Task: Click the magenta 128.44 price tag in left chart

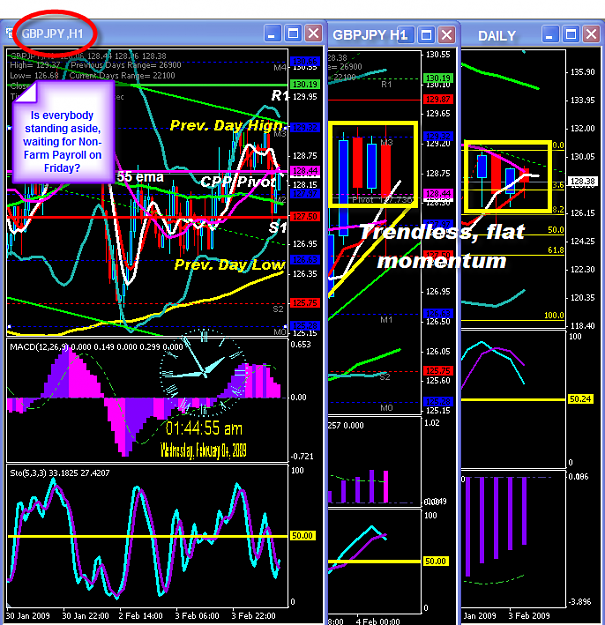Action: pos(305,171)
